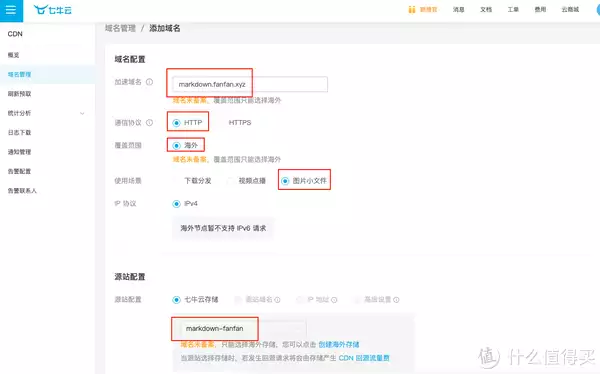Screen dimensions: 600x374
Task: Click the CDN 回源流量费 link
Action: (x=364, y=358)
